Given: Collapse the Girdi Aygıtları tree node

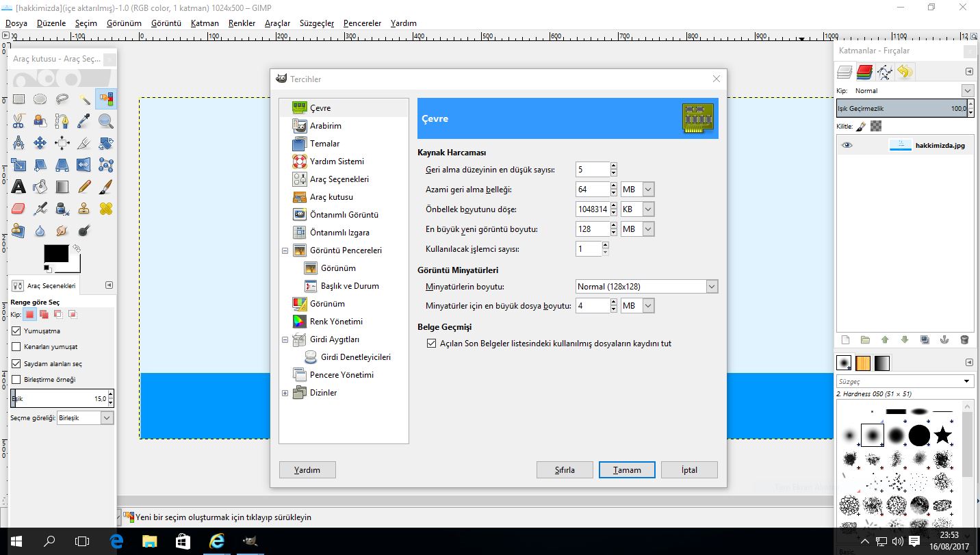Looking at the screenshot, I should [285, 340].
